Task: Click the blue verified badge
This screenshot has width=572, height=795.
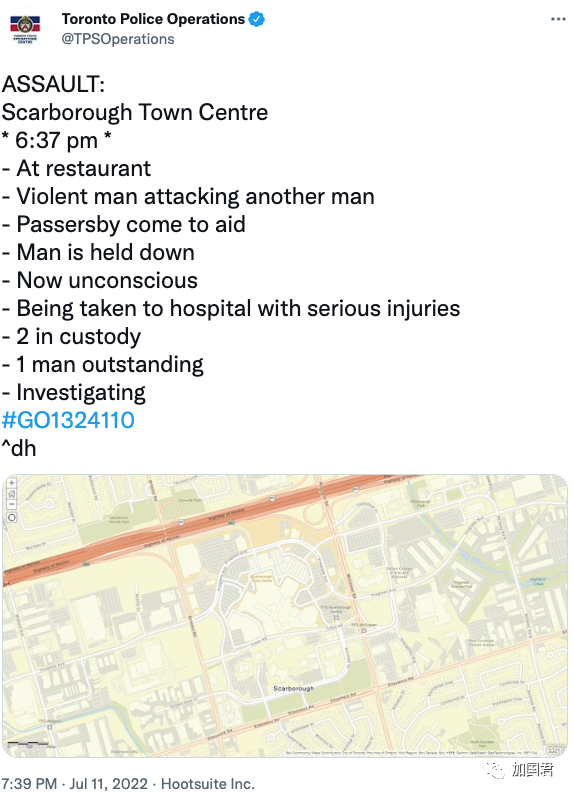Action: [256, 19]
